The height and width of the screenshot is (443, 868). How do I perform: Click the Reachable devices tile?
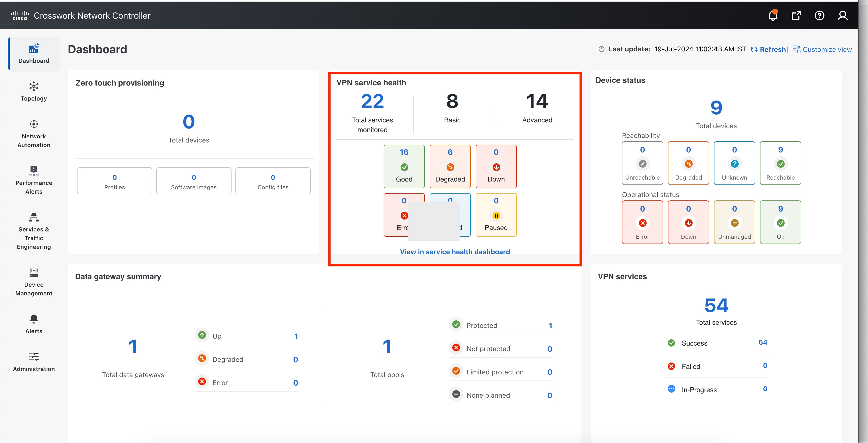(780, 163)
